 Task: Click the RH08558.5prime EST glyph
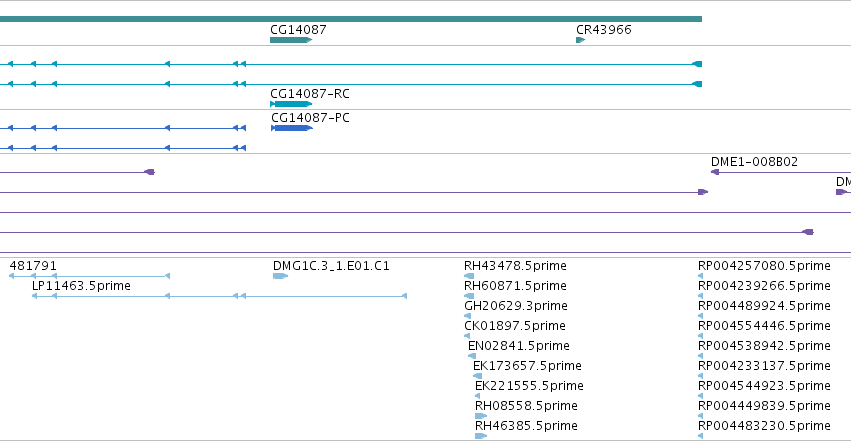click(481, 416)
